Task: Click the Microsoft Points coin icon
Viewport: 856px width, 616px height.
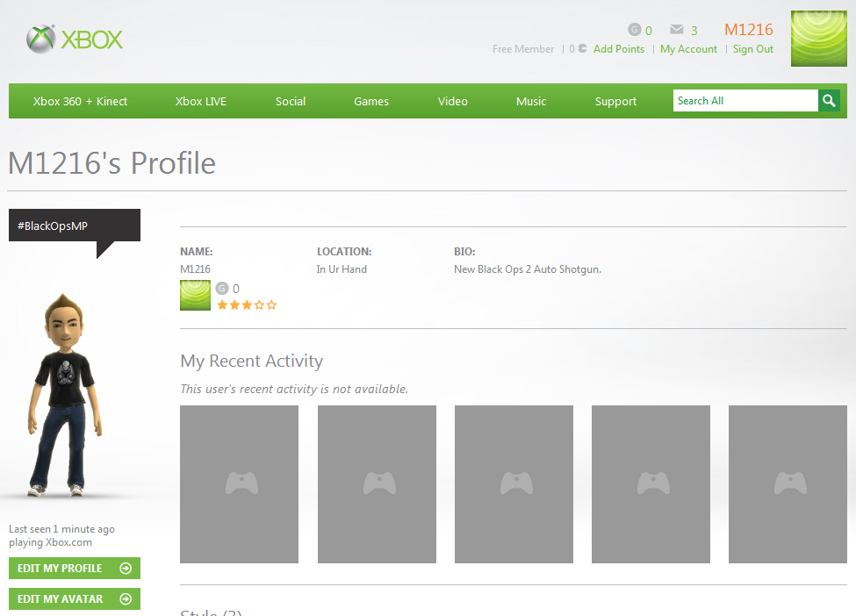Action: [582, 48]
